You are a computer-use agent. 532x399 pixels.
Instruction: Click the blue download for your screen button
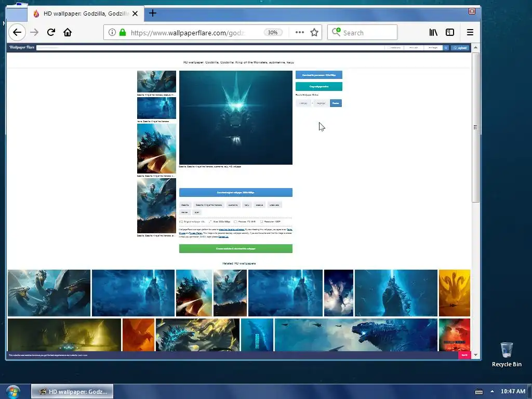click(x=319, y=75)
